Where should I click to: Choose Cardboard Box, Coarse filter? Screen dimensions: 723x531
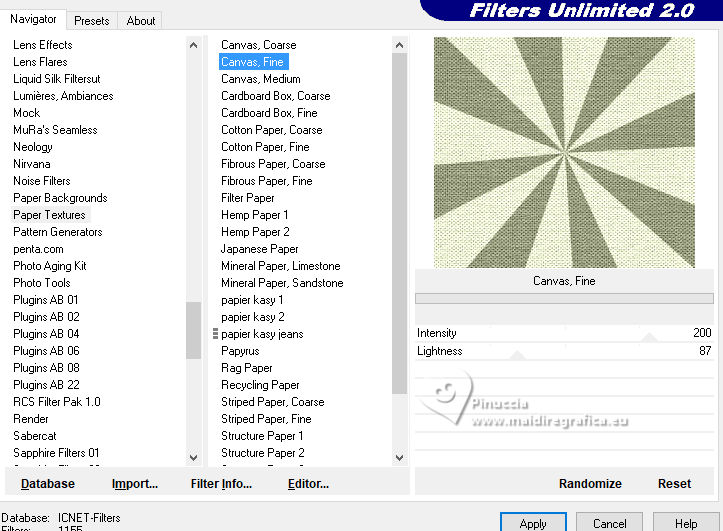pyautogui.click(x=276, y=96)
